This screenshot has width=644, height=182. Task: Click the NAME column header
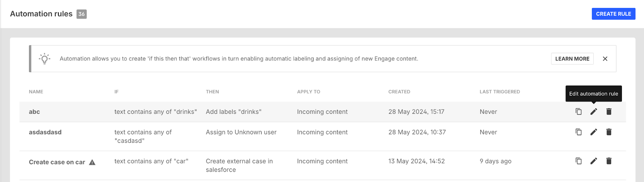(36, 92)
